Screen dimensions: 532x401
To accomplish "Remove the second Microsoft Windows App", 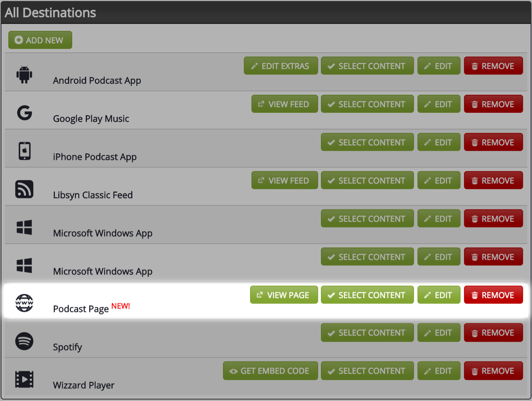I will coord(493,256).
